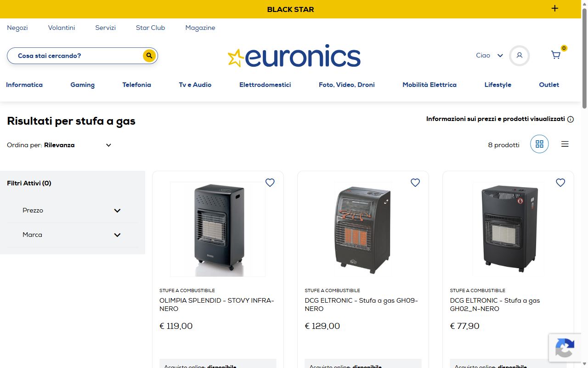Click the Filtri Attivi (0) heading

pyautogui.click(x=29, y=183)
